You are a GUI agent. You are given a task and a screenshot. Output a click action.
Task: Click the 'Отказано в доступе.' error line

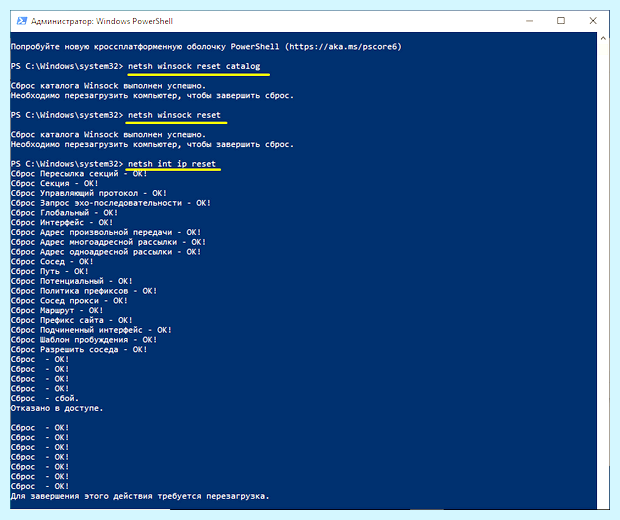tap(57, 408)
